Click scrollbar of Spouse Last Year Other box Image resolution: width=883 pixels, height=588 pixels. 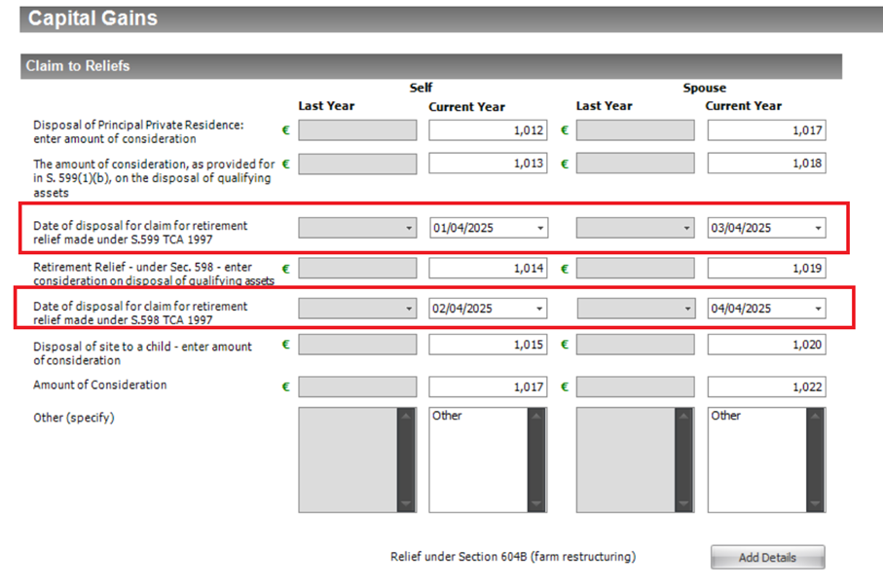click(683, 459)
